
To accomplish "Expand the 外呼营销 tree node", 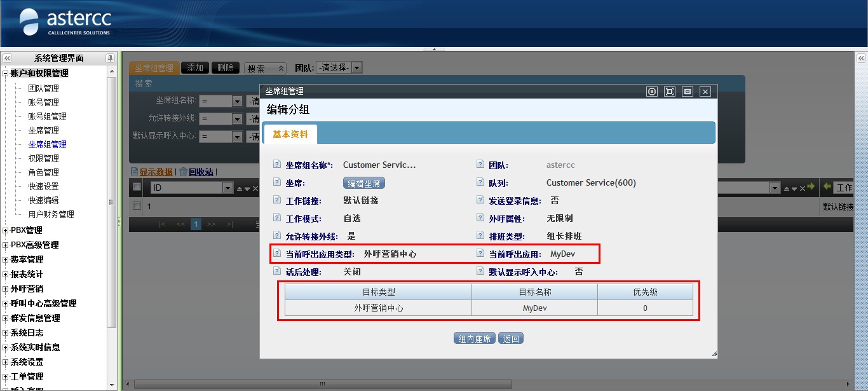I will (6, 289).
